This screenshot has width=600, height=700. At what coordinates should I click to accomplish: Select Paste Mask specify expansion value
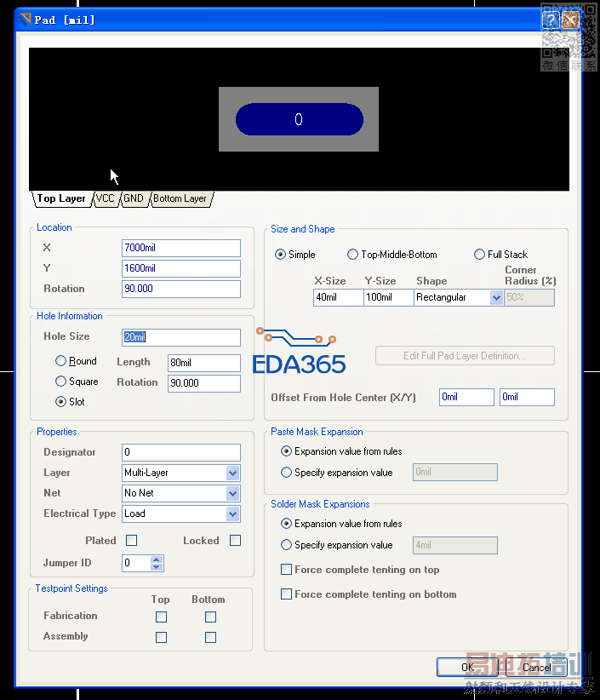click(x=287, y=473)
